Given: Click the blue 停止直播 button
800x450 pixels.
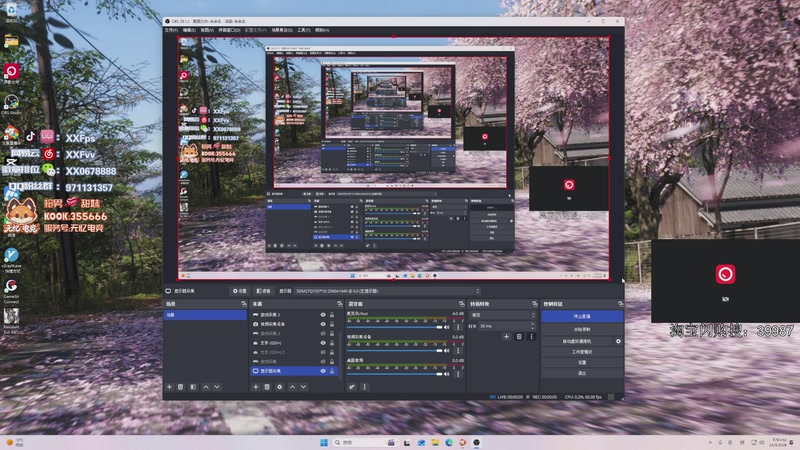Looking at the screenshot, I should 582,316.
